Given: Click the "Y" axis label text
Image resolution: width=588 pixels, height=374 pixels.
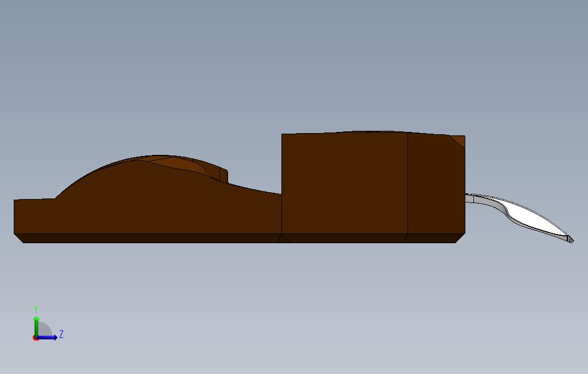Looking at the screenshot, I should [36, 310].
